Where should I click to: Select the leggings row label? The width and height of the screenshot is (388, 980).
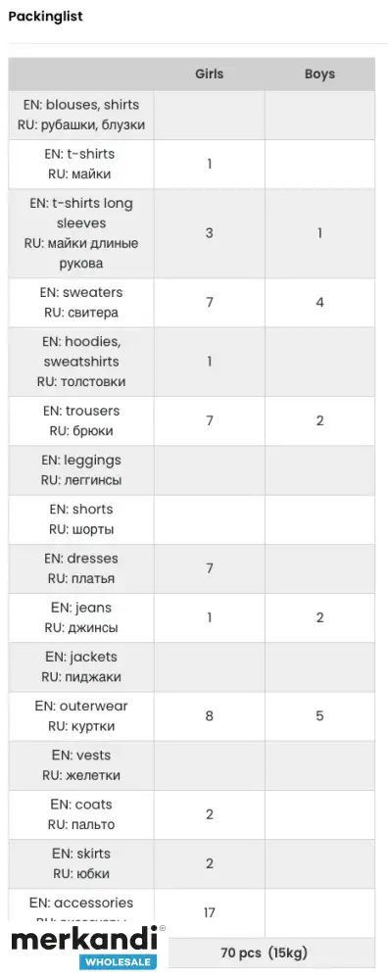81,470
